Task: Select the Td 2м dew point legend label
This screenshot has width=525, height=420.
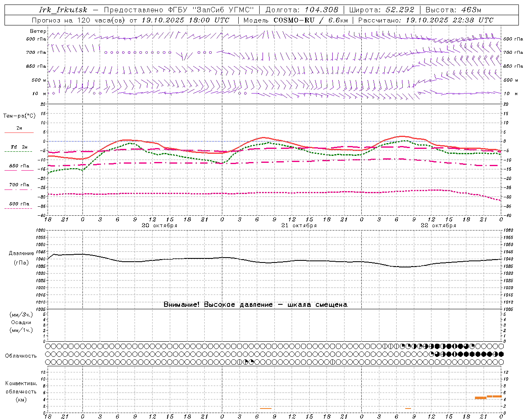Action: point(19,147)
